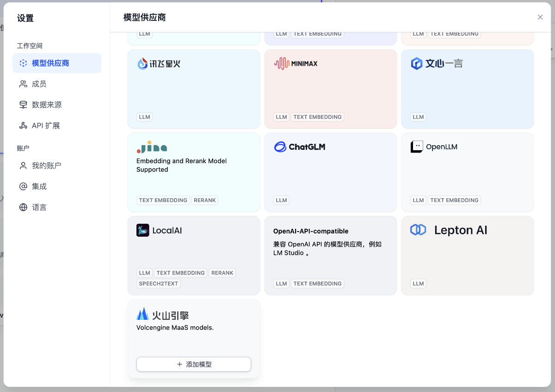The width and height of the screenshot is (555, 392).
Task: Click the 语言 globe icon
Action: point(23,208)
